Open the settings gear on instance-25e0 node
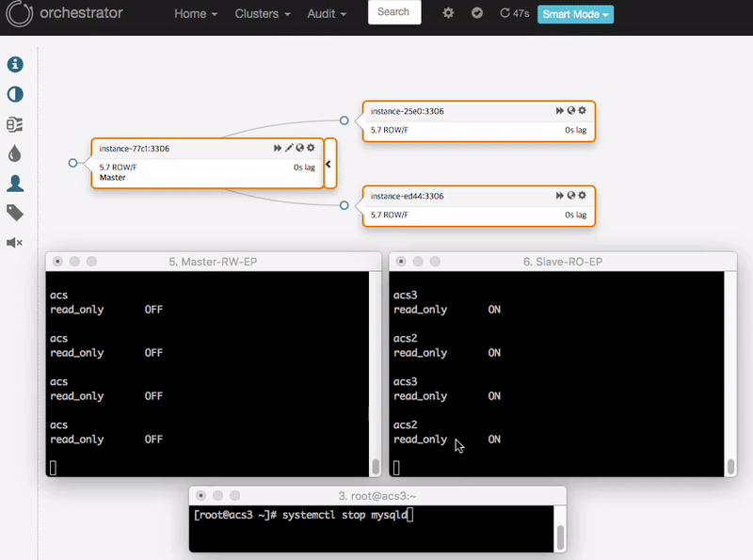The width and height of the screenshot is (753, 560). [582, 110]
